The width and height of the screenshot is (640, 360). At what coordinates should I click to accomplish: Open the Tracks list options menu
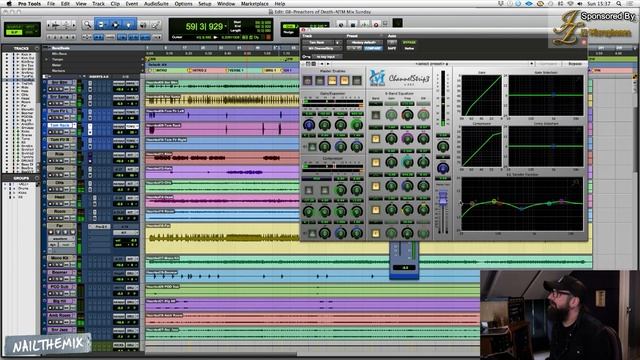tap(37, 48)
